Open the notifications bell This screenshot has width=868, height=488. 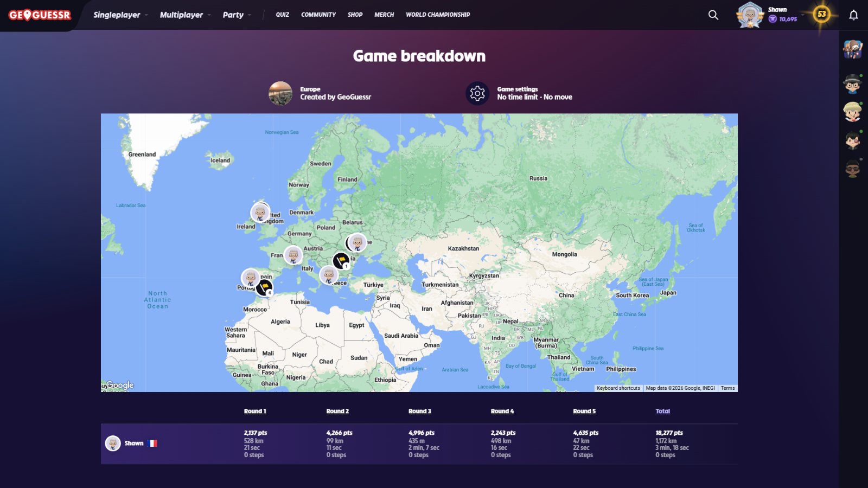853,15
